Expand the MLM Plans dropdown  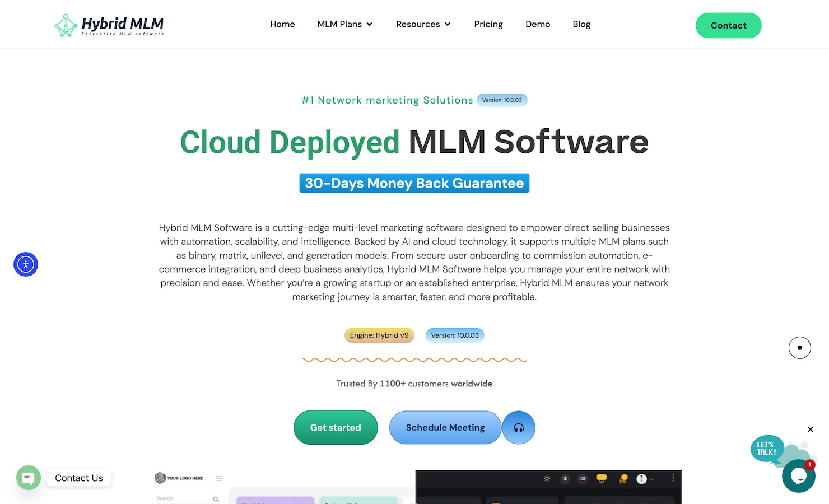[x=344, y=24]
